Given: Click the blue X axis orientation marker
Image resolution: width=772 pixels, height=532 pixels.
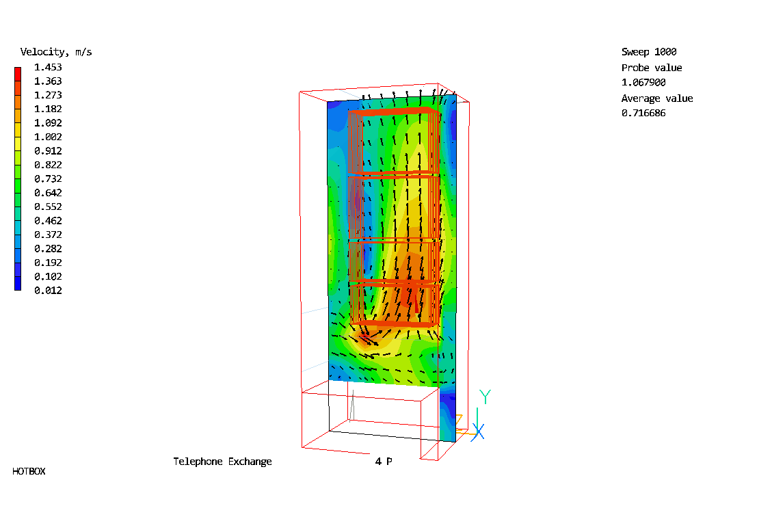Looking at the screenshot, I should [x=479, y=432].
